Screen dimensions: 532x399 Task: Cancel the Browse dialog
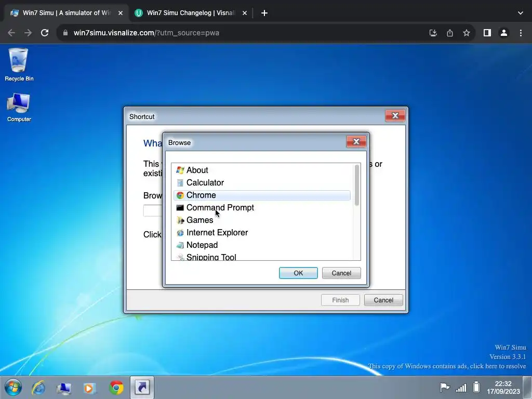341,273
